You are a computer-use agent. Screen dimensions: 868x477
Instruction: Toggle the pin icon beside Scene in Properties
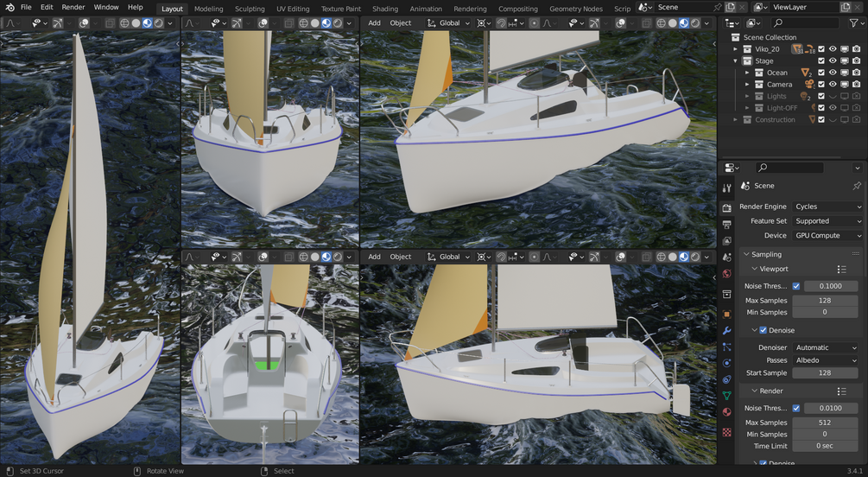tap(857, 186)
